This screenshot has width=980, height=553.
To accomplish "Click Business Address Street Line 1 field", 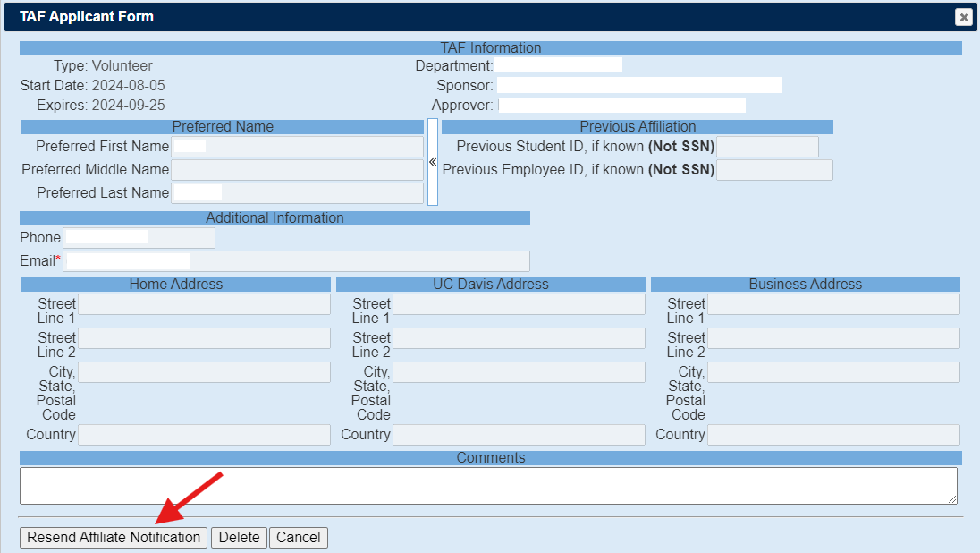I will coord(833,304).
